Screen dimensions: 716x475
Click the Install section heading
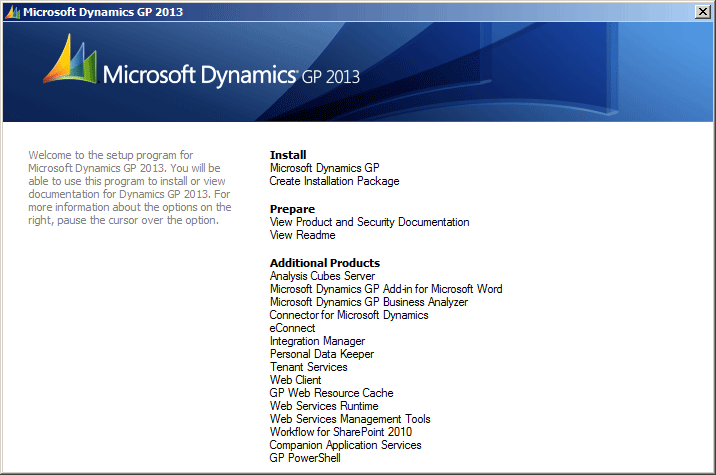tap(288, 155)
